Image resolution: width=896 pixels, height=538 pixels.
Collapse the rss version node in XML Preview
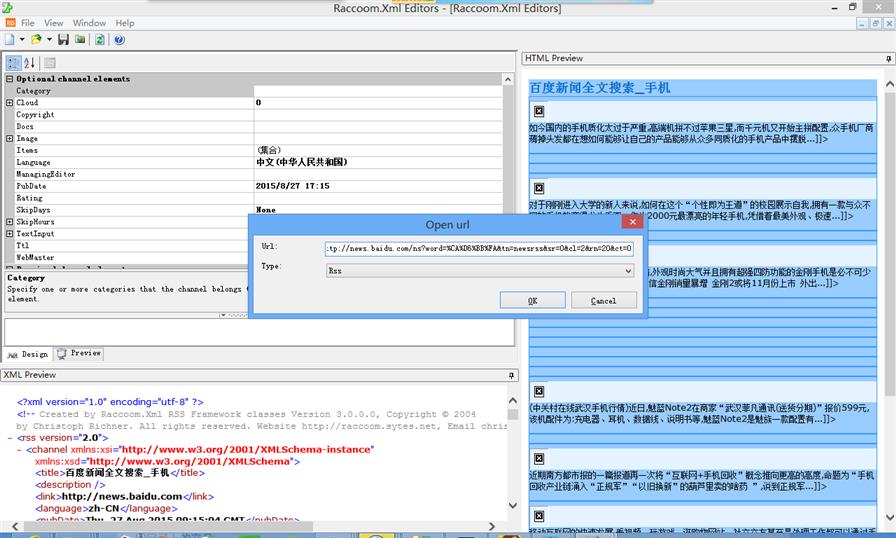10,438
